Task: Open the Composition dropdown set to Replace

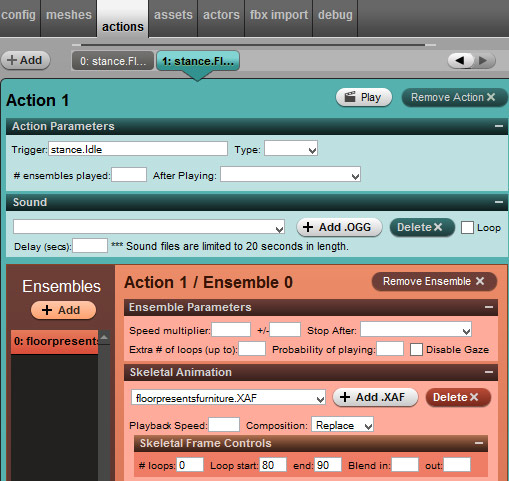Action: (342, 424)
